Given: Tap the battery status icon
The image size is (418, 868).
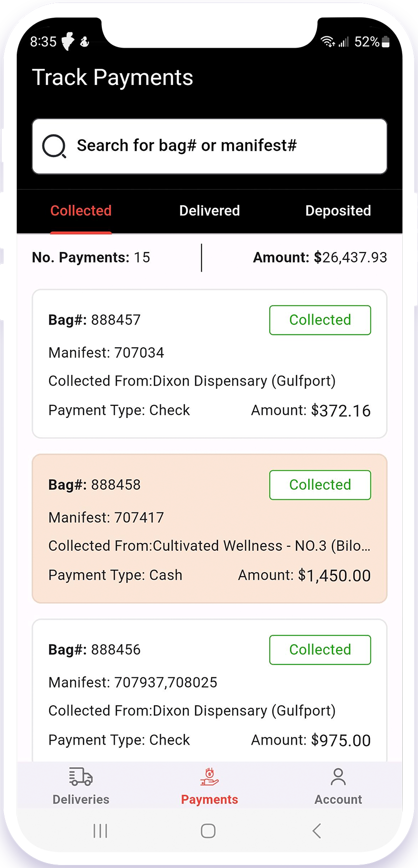Looking at the screenshot, I should click(x=386, y=42).
